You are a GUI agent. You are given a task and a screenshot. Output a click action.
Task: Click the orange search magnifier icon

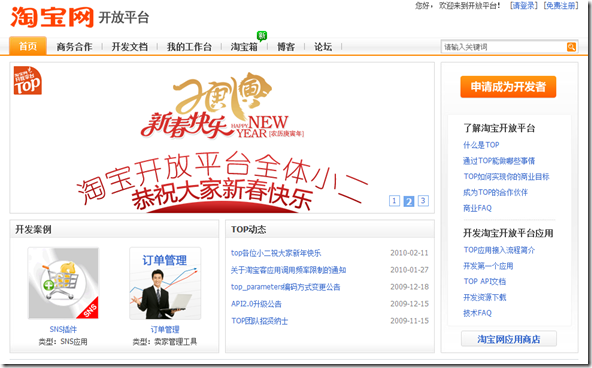click(571, 47)
